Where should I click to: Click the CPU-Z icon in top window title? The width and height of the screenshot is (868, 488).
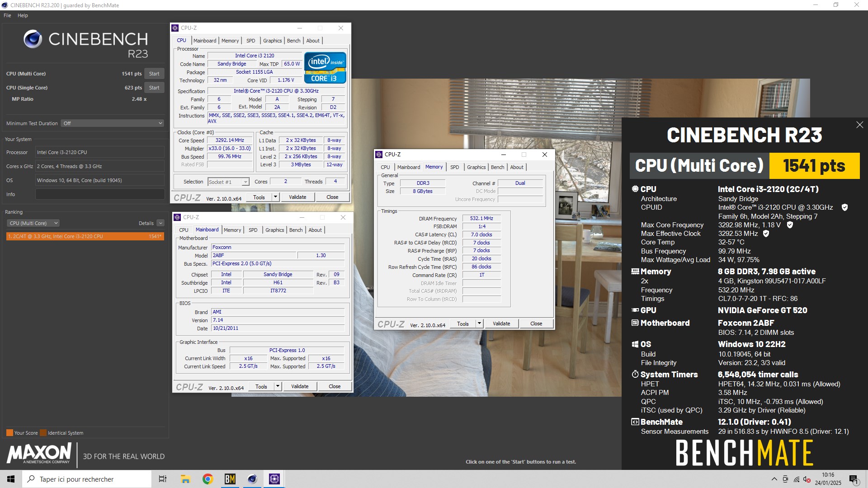click(175, 28)
